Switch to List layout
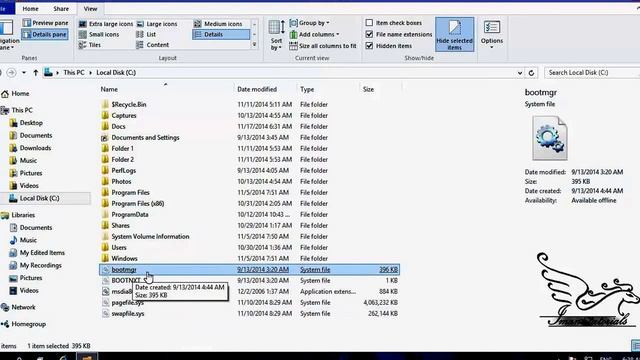 pos(146,35)
